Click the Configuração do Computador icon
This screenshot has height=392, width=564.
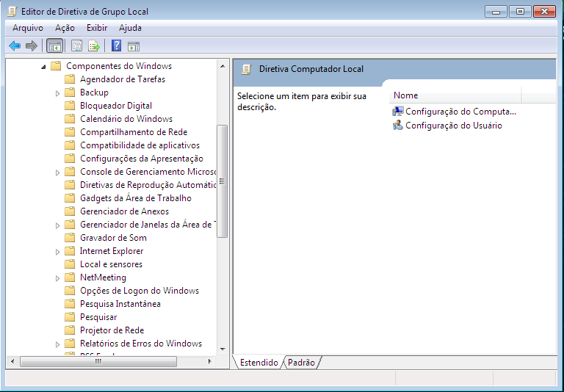(x=398, y=112)
